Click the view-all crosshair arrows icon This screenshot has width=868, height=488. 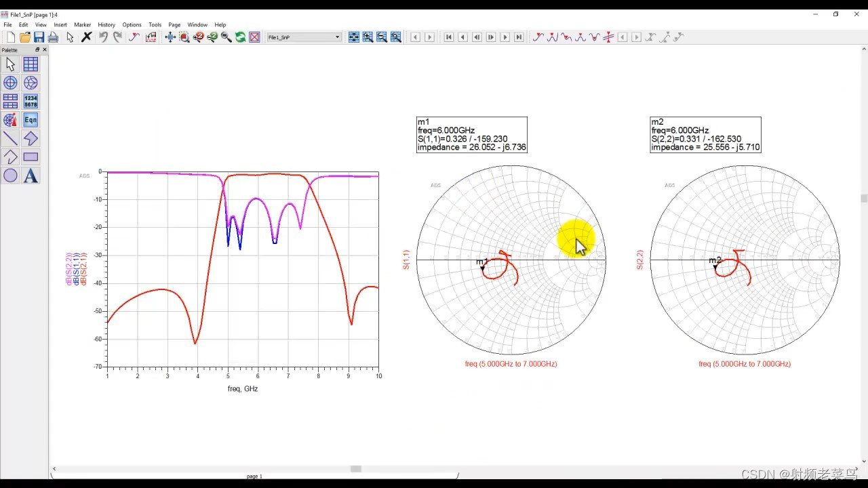pos(170,37)
